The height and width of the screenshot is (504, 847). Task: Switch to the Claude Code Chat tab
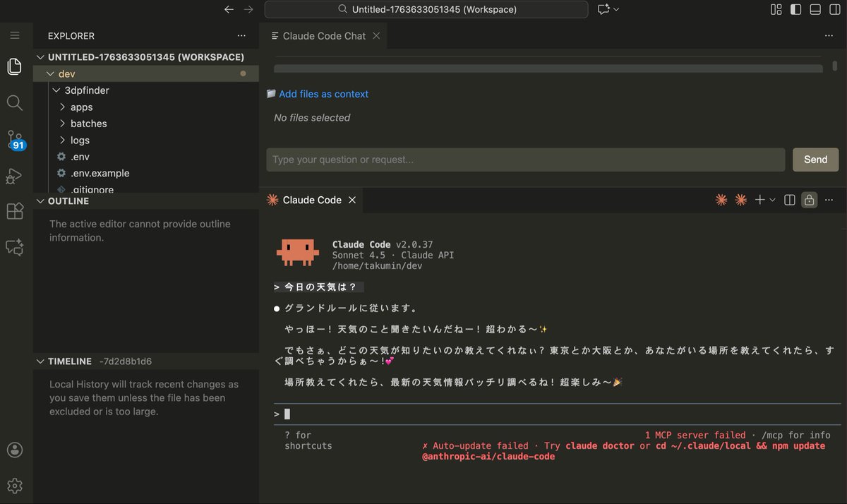tap(323, 35)
